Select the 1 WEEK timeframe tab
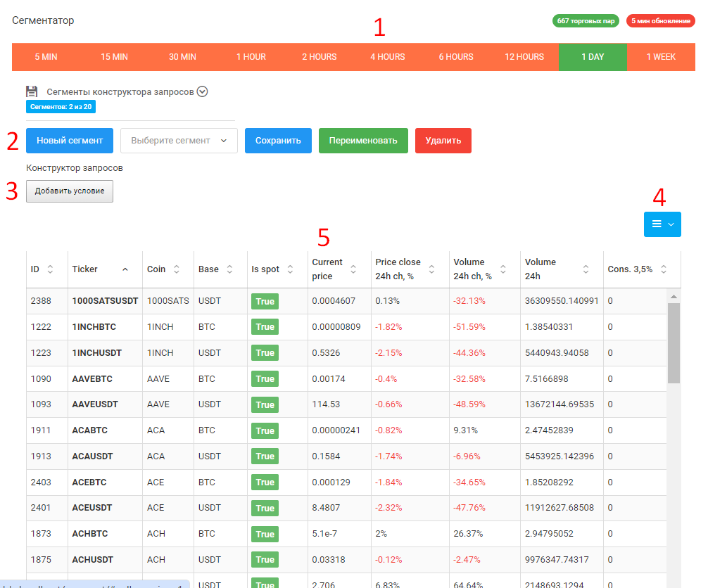The width and height of the screenshot is (708, 588). click(x=661, y=57)
